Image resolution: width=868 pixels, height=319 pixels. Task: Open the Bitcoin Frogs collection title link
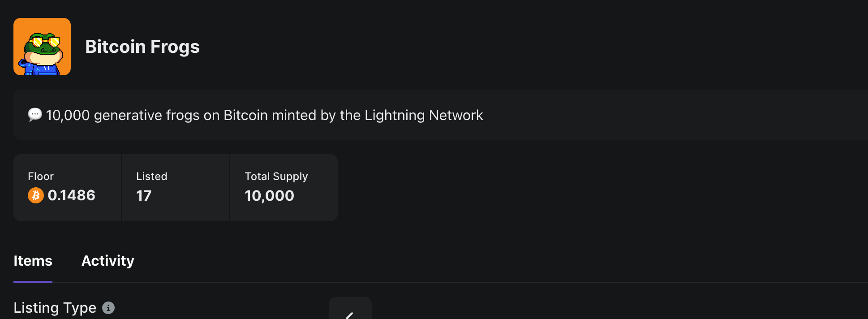pyautogui.click(x=142, y=46)
